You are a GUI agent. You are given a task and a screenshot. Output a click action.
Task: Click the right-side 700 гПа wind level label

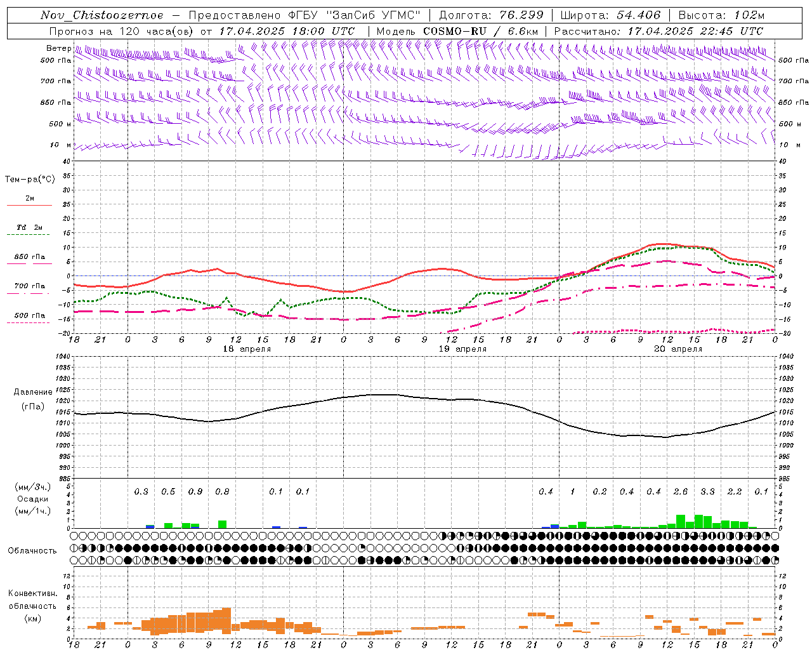click(x=794, y=81)
